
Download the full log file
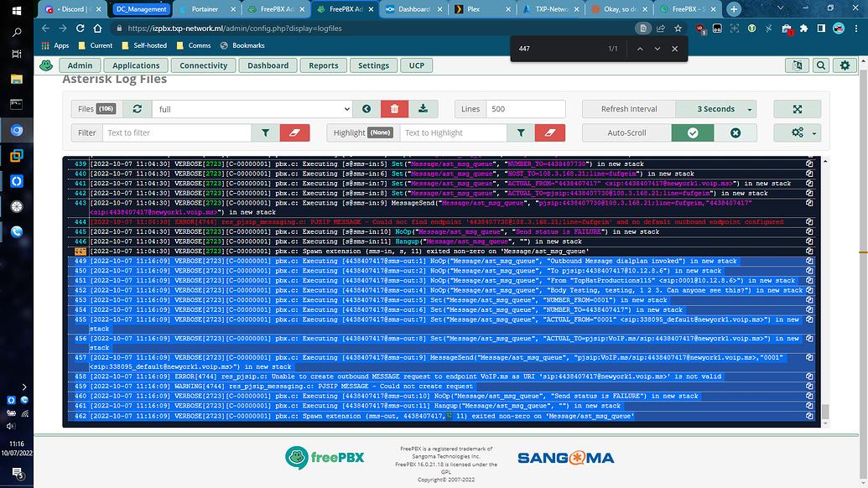pyautogui.click(x=424, y=108)
